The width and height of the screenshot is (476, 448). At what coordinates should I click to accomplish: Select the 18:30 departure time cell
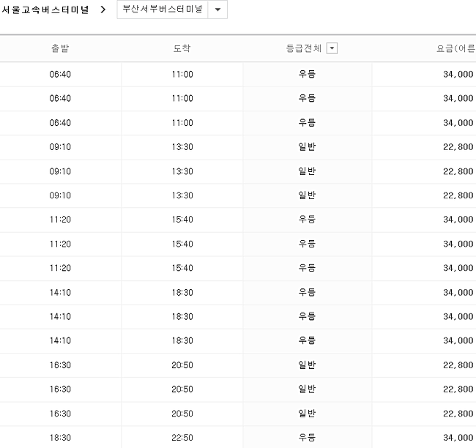point(60,437)
